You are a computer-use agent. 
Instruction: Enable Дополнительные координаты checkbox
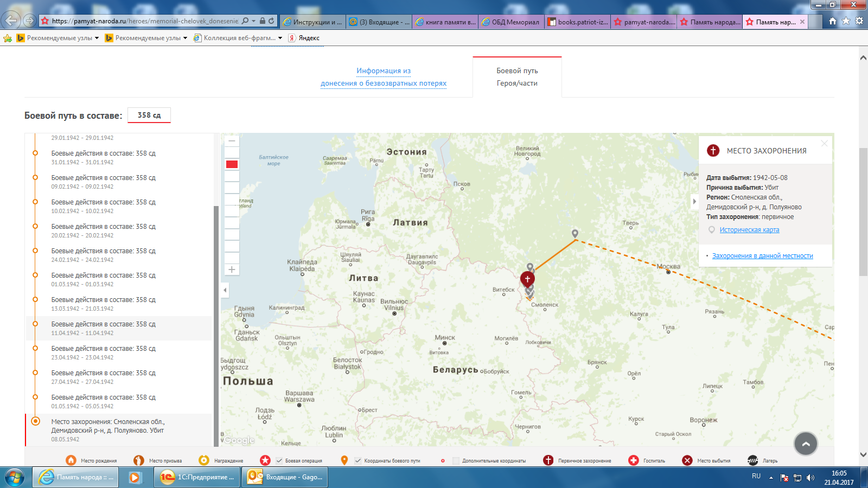point(456,461)
